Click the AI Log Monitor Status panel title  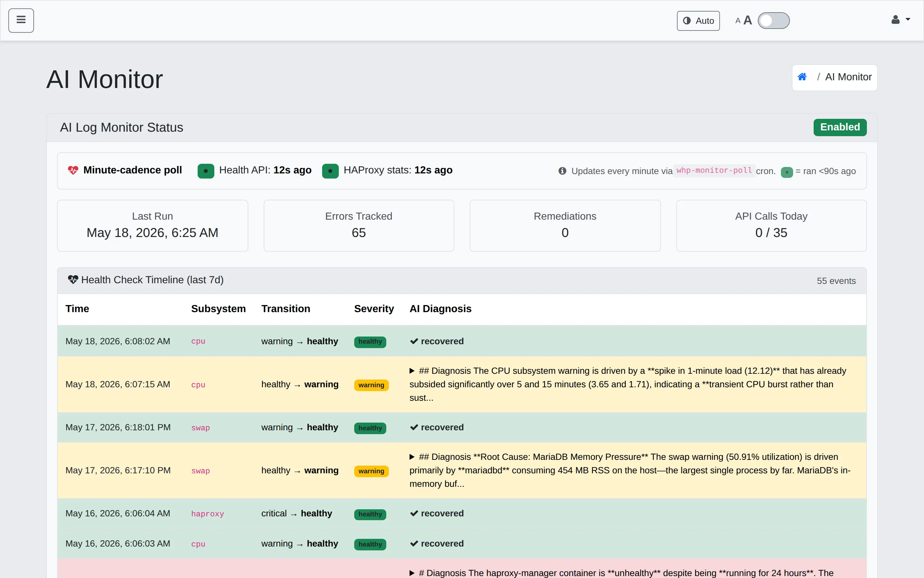121,127
